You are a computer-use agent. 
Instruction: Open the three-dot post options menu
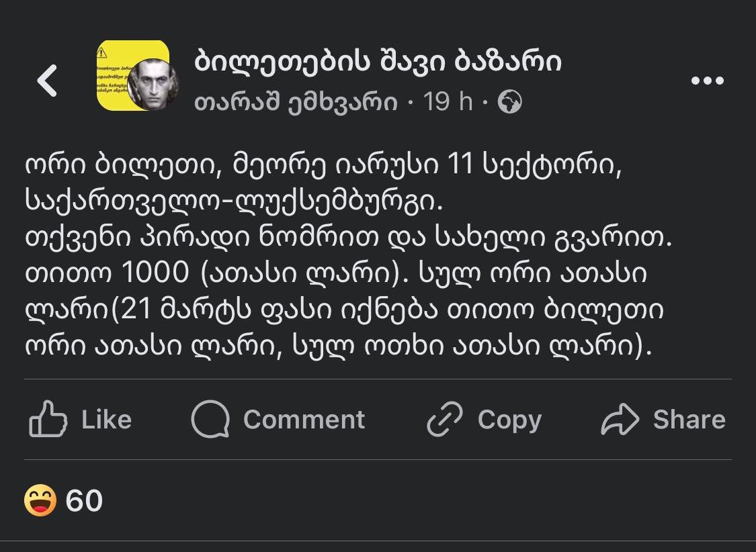[708, 81]
